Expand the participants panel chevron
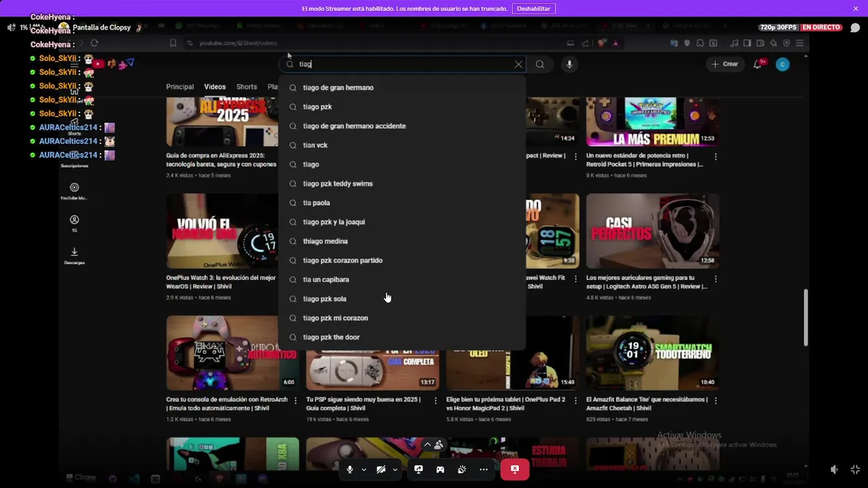The height and width of the screenshot is (488, 868). (x=427, y=445)
